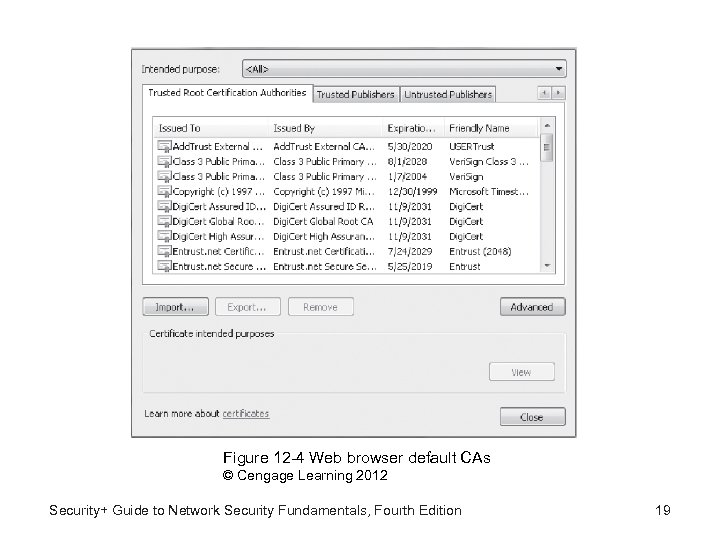Click the certificate icon beside Entrust.net Certification
Screen dimensions: 720x540
pyautogui.click(x=164, y=251)
